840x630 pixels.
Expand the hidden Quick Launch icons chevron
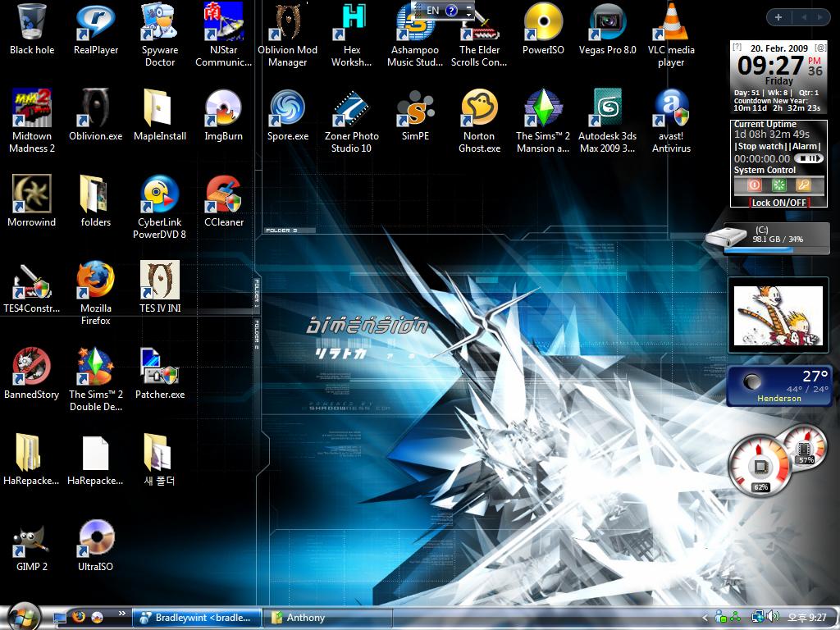click(122, 613)
